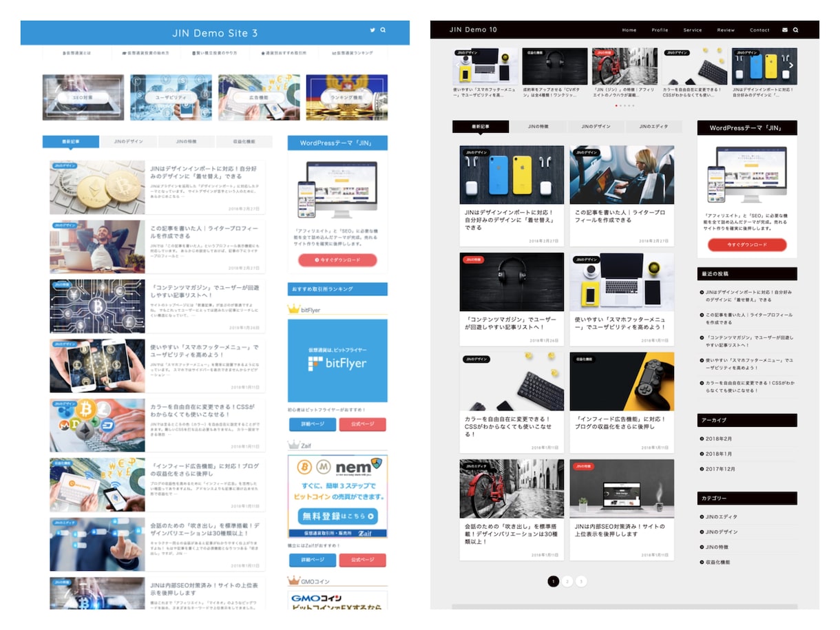Go to Home in JIN Demo 10 menu
The height and width of the screenshot is (630, 840).
629,30
